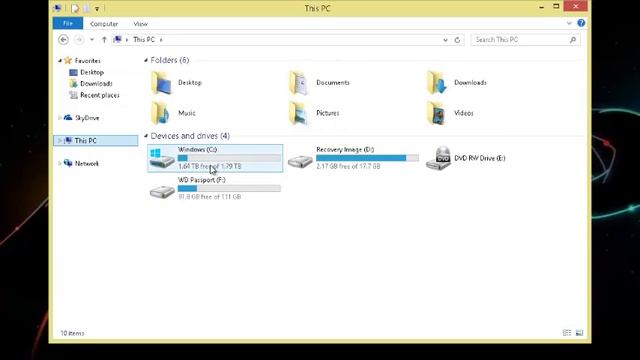Collapse the Favorites tree node
Screen dimensions: 640x360
pyautogui.click(x=60, y=61)
